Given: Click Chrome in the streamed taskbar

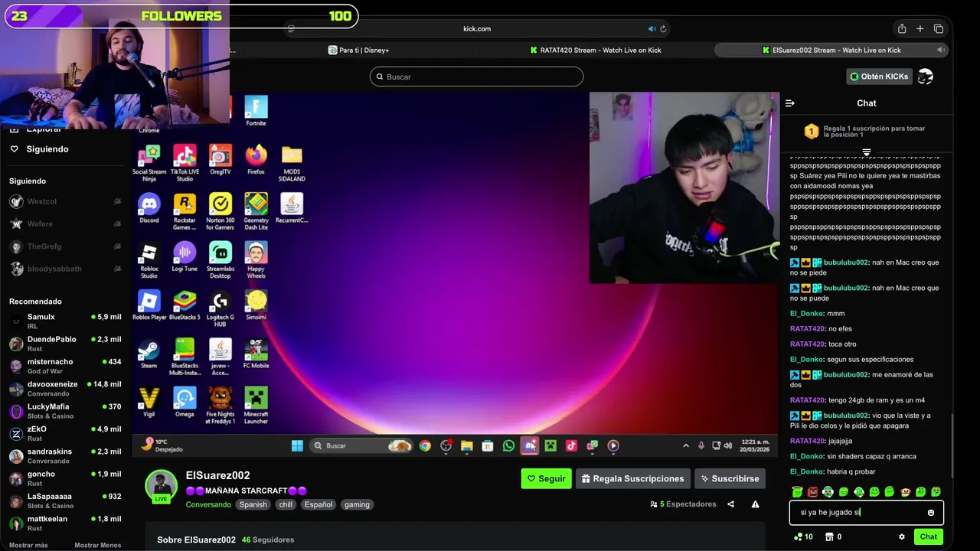Looking at the screenshot, I should tap(425, 445).
